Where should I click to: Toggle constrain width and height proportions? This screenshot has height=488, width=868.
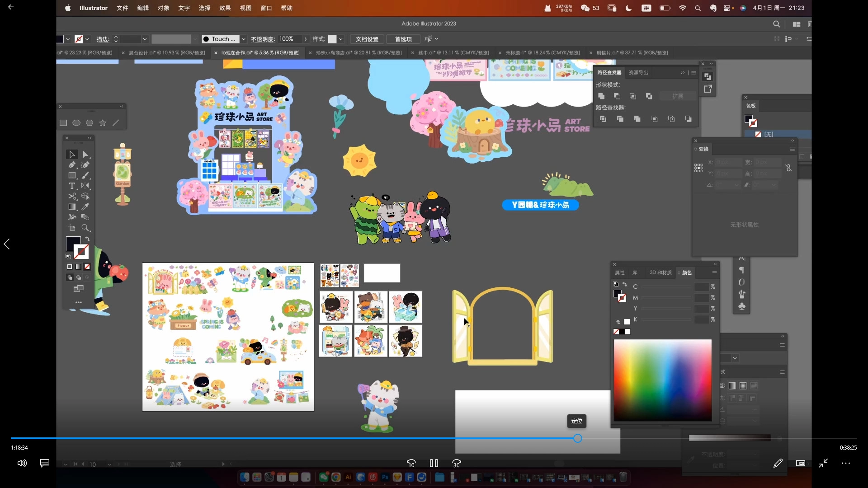(788, 168)
